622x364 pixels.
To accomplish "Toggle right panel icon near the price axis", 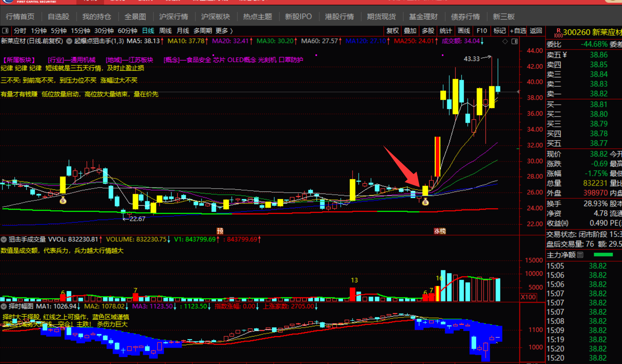I will [514, 41].
